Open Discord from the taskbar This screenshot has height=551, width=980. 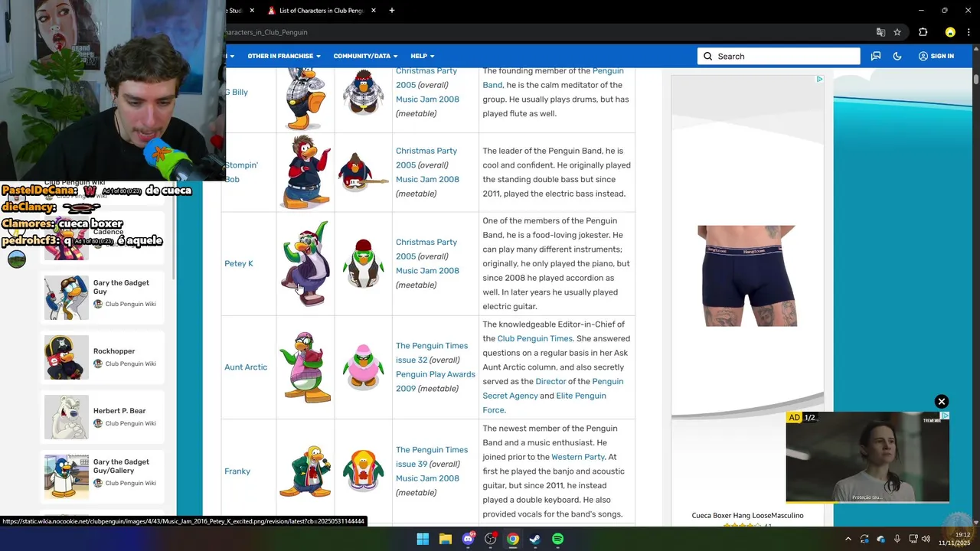(x=468, y=539)
